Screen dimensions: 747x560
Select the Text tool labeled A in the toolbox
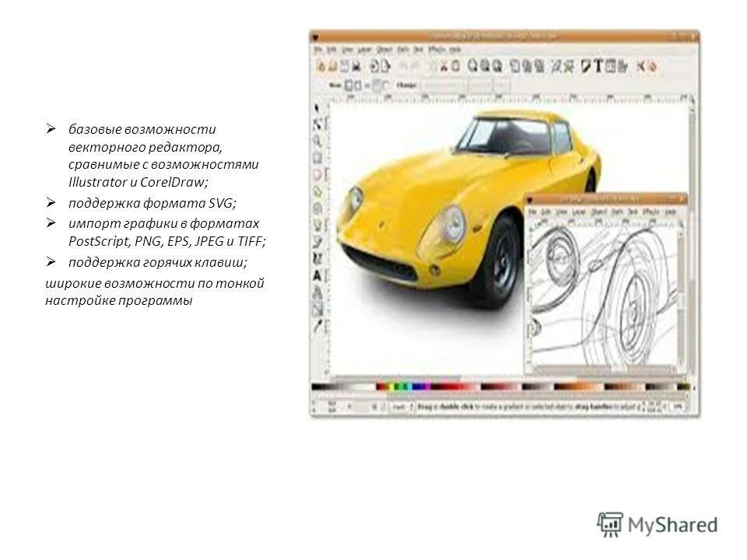[317, 276]
